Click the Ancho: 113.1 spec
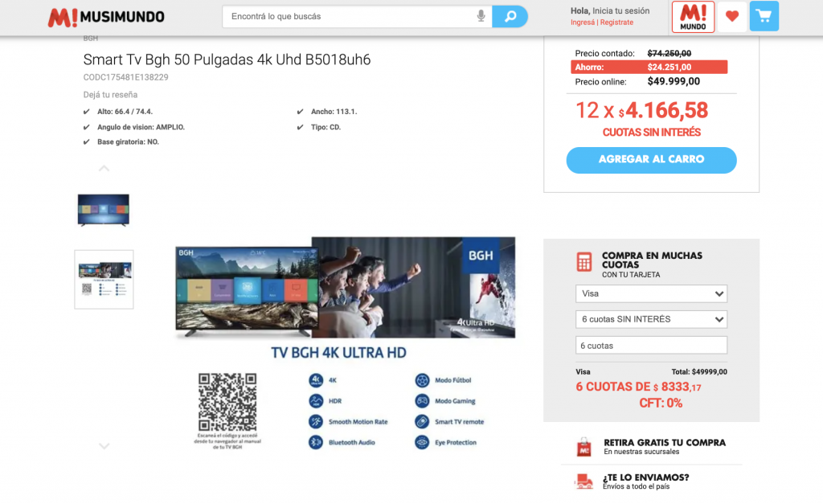 click(x=334, y=111)
